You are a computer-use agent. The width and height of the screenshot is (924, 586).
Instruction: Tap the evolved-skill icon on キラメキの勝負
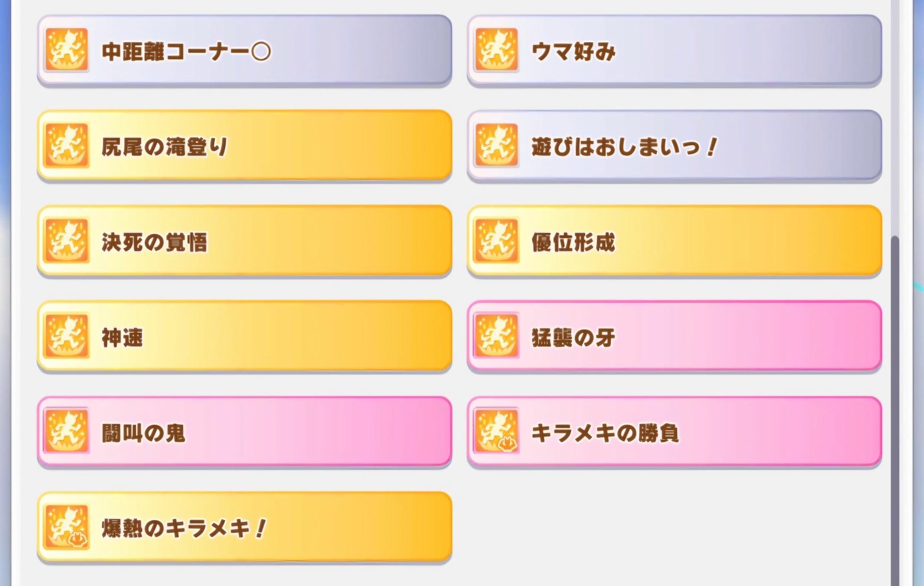[497, 431]
